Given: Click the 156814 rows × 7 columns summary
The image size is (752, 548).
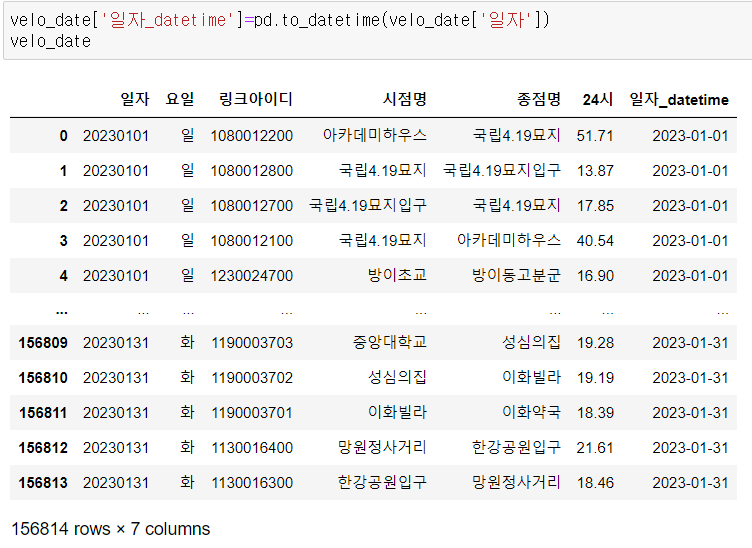Looking at the screenshot, I should tap(111, 529).
